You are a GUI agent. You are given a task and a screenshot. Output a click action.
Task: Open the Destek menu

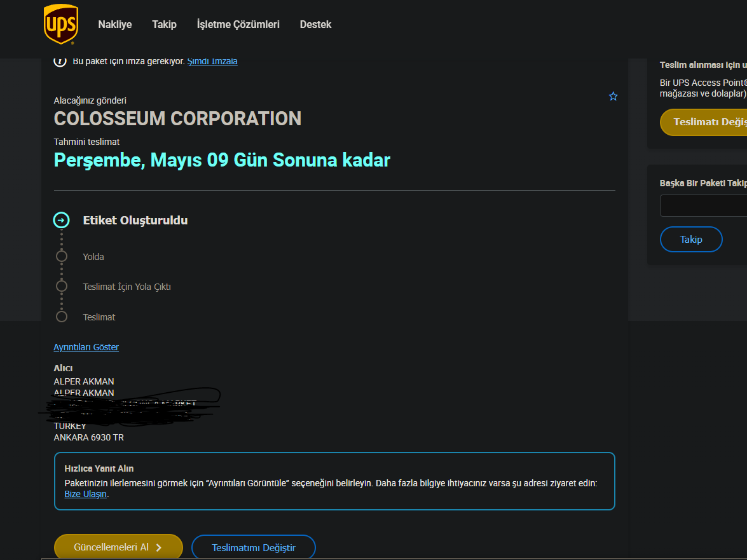pyautogui.click(x=315, y=24)
